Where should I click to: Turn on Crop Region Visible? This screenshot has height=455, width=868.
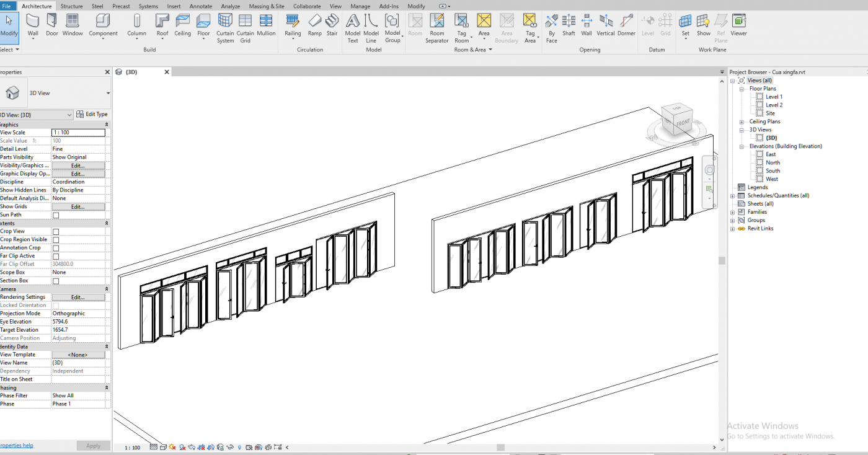[55, 239]
